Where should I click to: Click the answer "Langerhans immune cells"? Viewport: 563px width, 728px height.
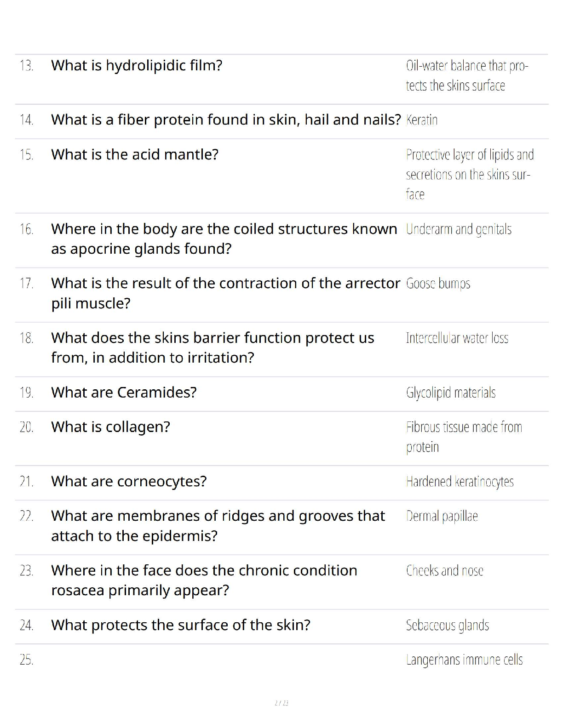coord(464,660)
